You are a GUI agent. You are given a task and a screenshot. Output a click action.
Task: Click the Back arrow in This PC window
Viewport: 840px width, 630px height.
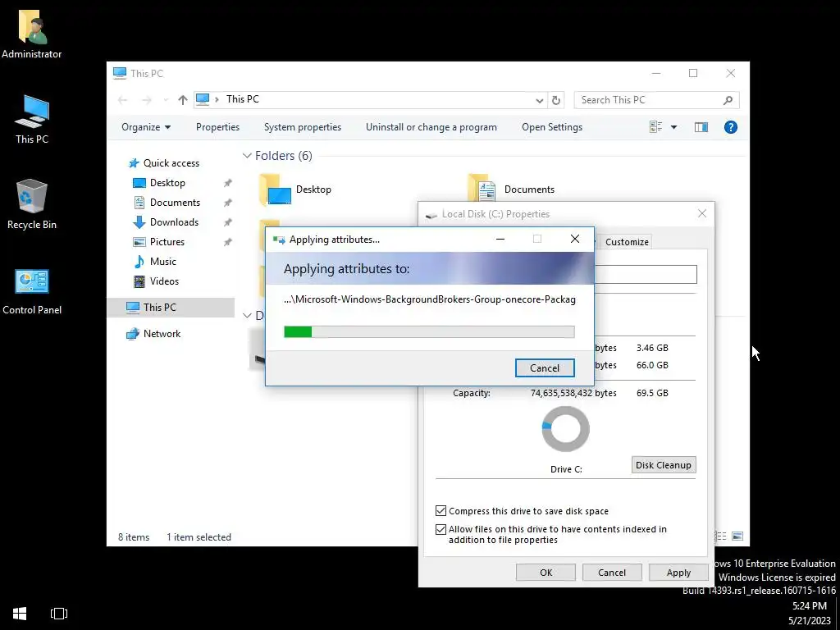click(123, 100)
